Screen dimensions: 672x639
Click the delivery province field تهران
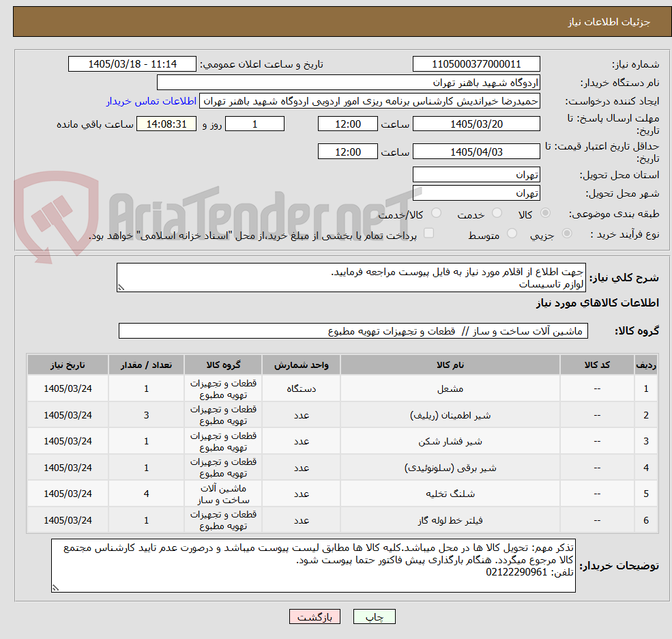click(x=476, y=175)
